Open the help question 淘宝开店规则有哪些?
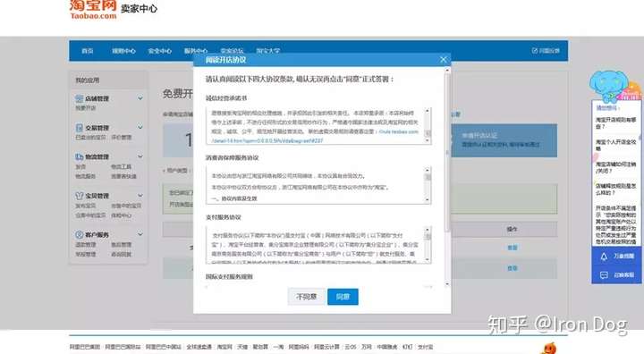The width and height of the screenshot is (644, 354). pyautogui.click(x=616, y=123)
